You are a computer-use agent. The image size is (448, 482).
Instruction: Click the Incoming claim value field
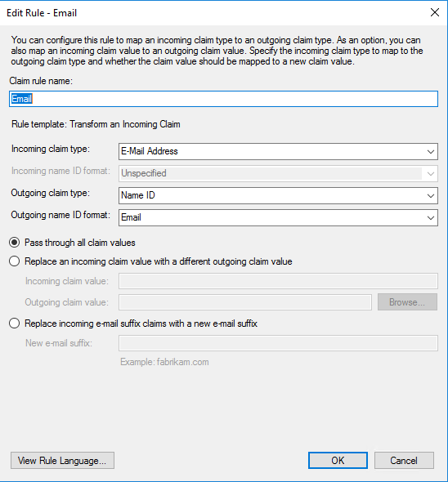pos(278,281)
